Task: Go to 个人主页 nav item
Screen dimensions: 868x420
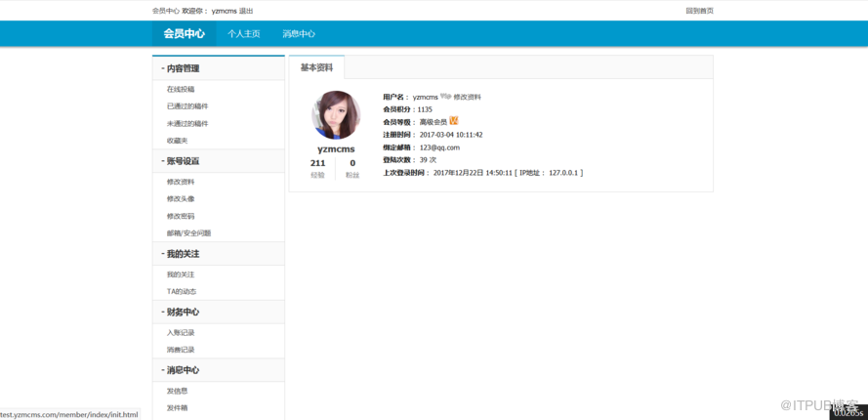Action: (243, 34)
